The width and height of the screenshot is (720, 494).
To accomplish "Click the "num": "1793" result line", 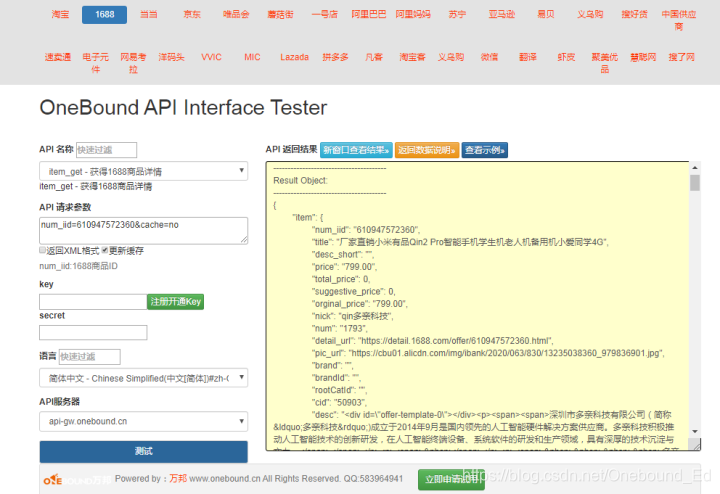I will (340, 328).
